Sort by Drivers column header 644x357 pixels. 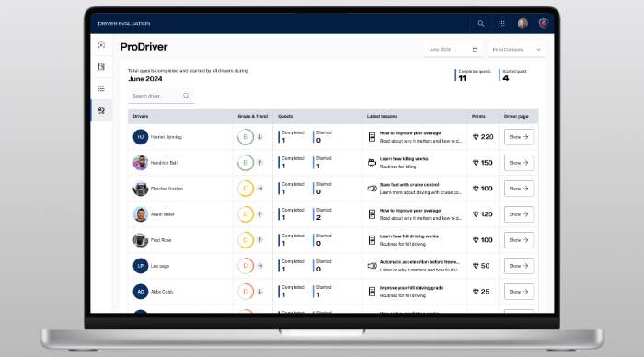[x=141, y=116]
